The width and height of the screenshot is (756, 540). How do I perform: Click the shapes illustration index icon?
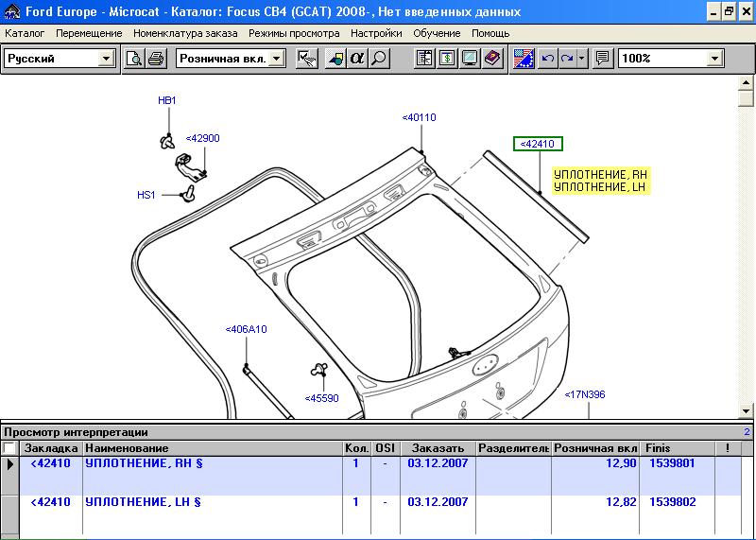335,59
